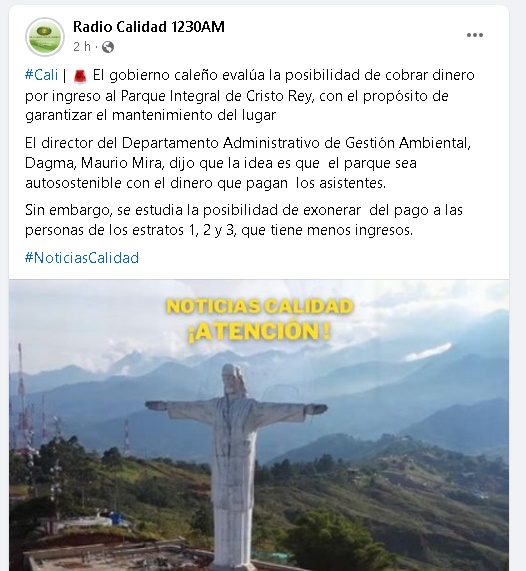Click the red siren emoji in post

click(x=80, y=76)
